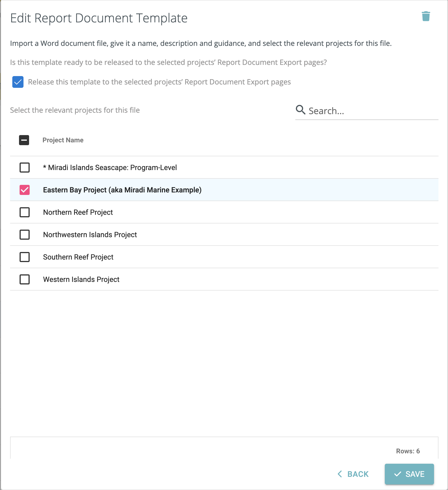This screenshot has width=448, height=490.
Task: Toggle the select-all projects header checkbox
Action: 24,140
